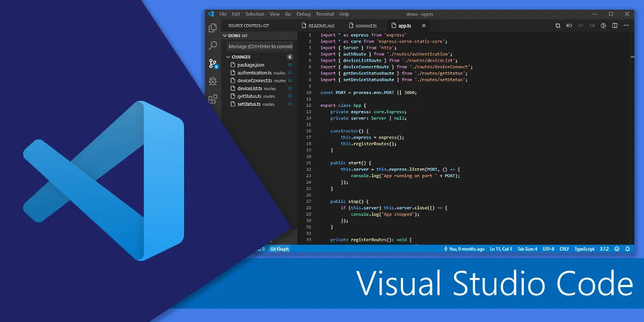
Task: Click the commit message input field
Action: [x=259, y=46]
